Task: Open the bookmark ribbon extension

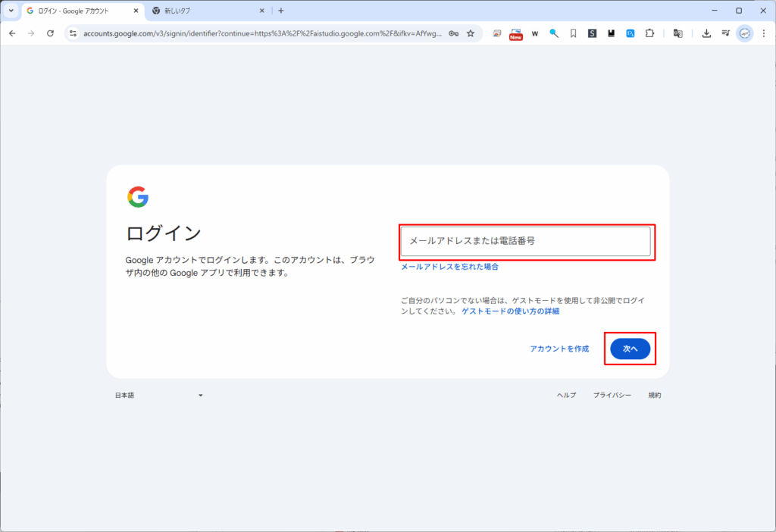Action: coord(573,33)
